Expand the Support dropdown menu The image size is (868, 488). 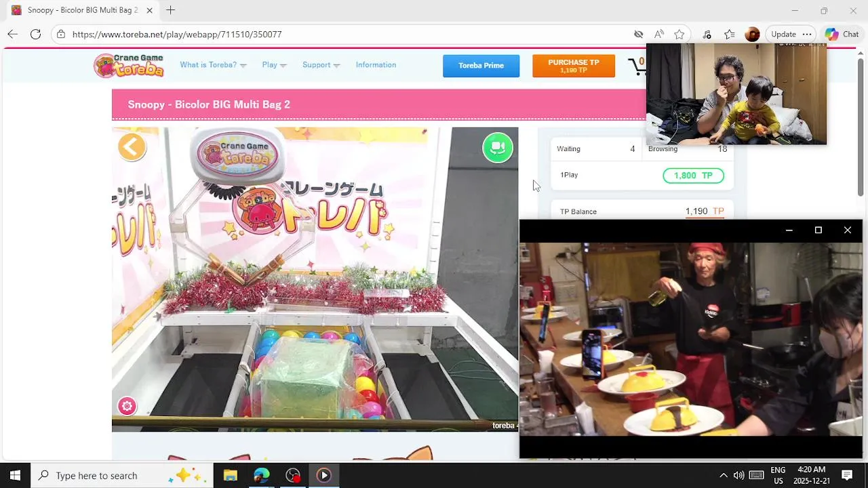[321, 65]
